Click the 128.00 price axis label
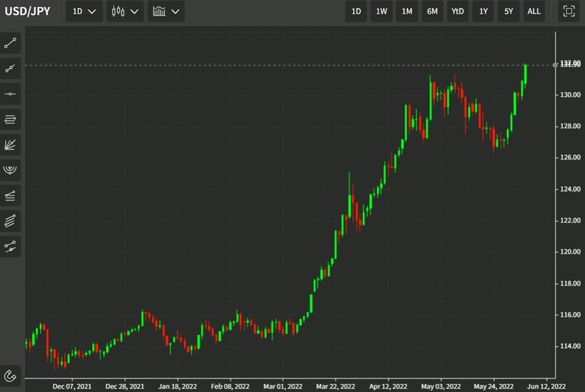The height and width of the screenshot is (392, 585). [570, 126]
